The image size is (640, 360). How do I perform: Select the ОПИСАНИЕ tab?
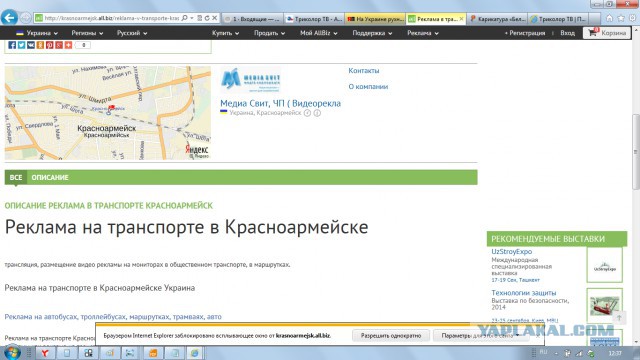point(50,178)
